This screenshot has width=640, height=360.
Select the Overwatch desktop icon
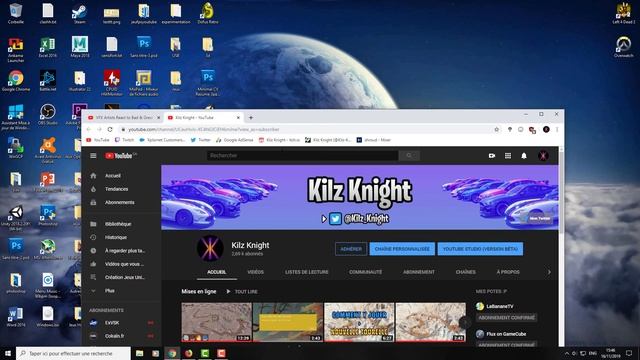(623, 47)
